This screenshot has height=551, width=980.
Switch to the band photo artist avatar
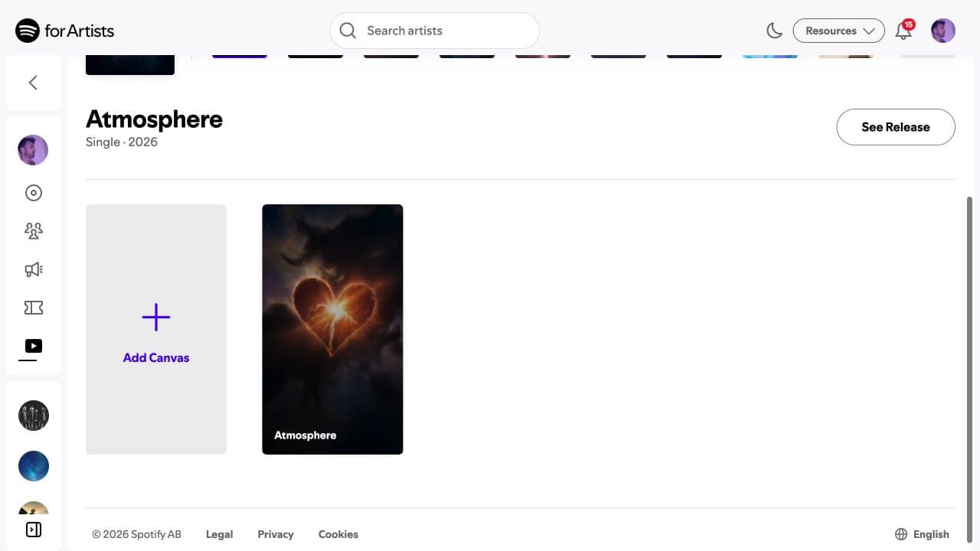click(33, 416)
